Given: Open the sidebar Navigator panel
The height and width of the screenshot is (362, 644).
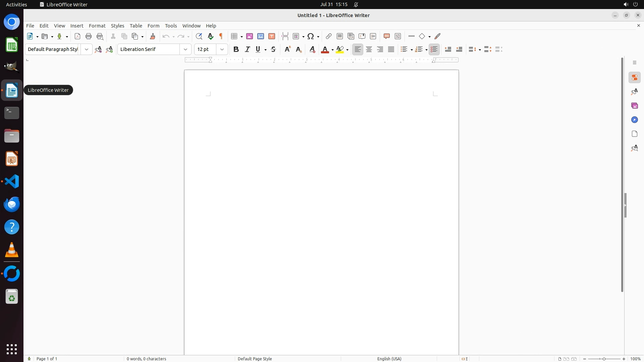Looking at the screenshot, I should click(x=634, y=120).
